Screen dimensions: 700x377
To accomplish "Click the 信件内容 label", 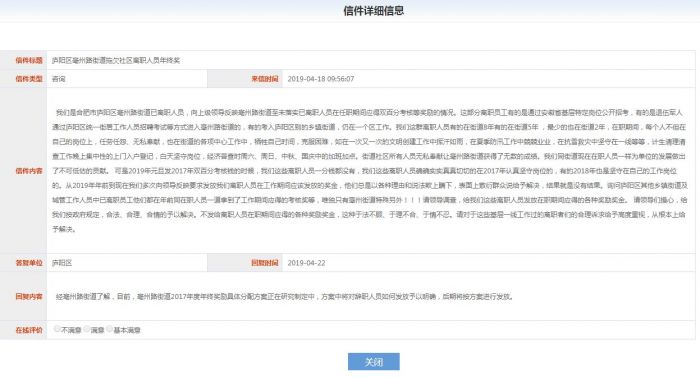I will [x=29, y=171].
